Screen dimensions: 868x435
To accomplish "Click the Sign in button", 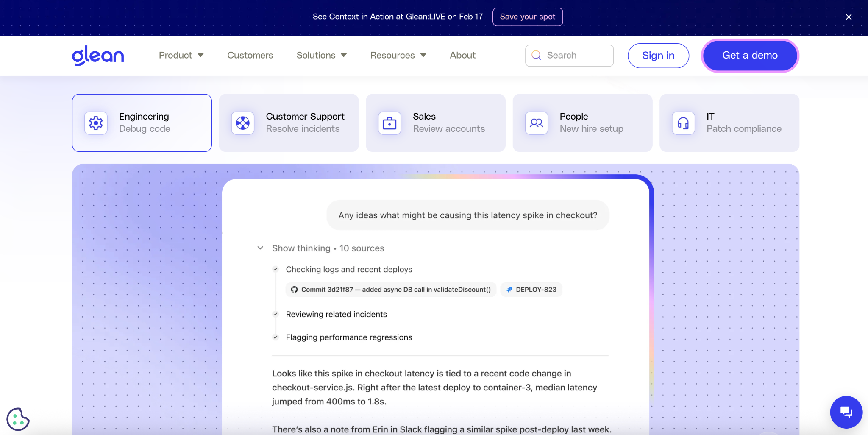I will [x=658, y=56].
